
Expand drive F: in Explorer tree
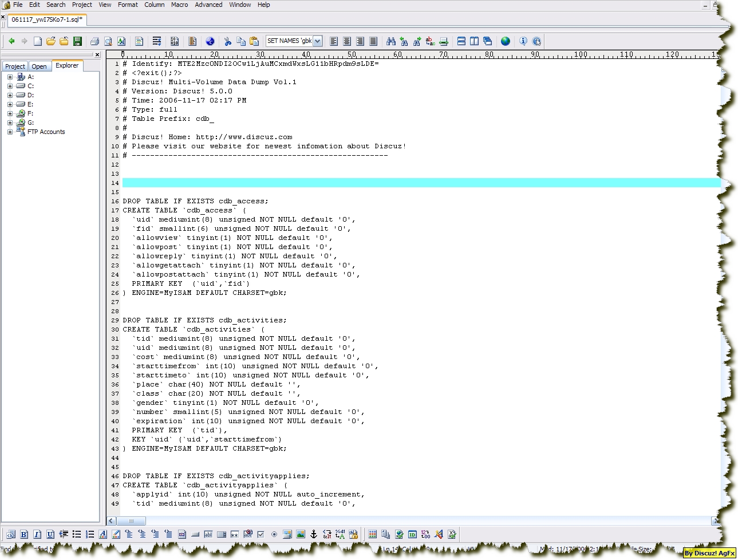tap(10, 113)
